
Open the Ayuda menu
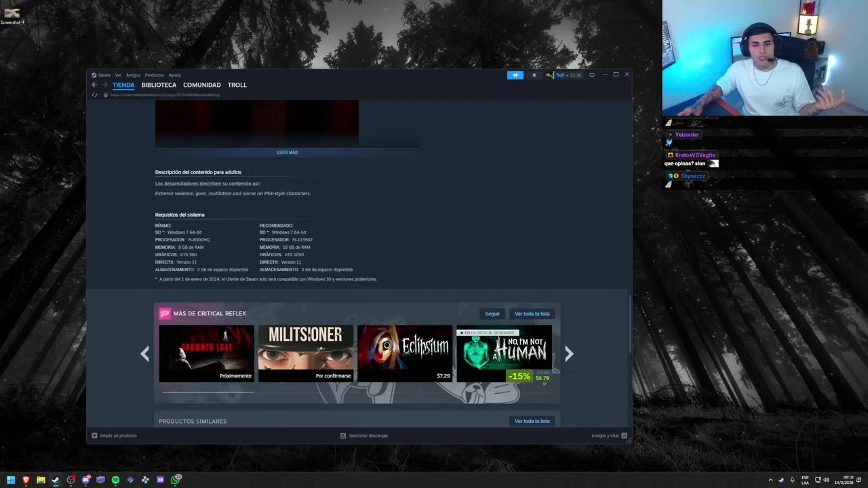click(174, 75)
